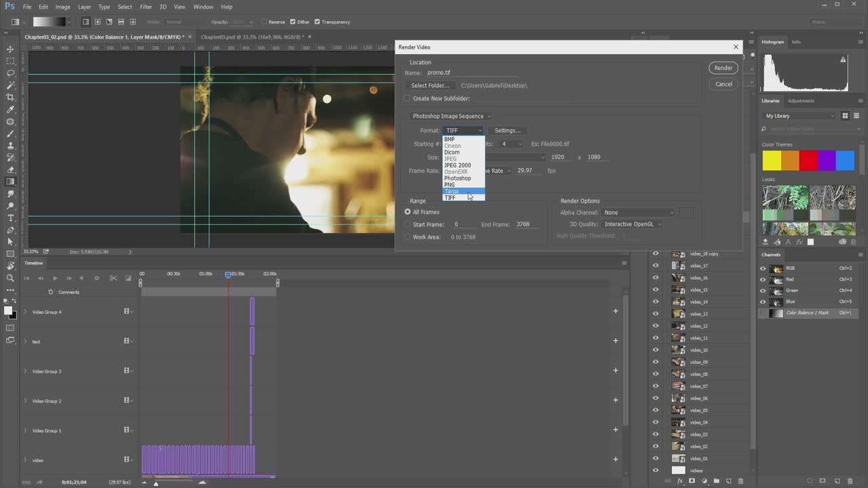Select the Brush tool
The height and width of the screenshot is (488, 868).
pyautogui.click(x=10, y=134)
